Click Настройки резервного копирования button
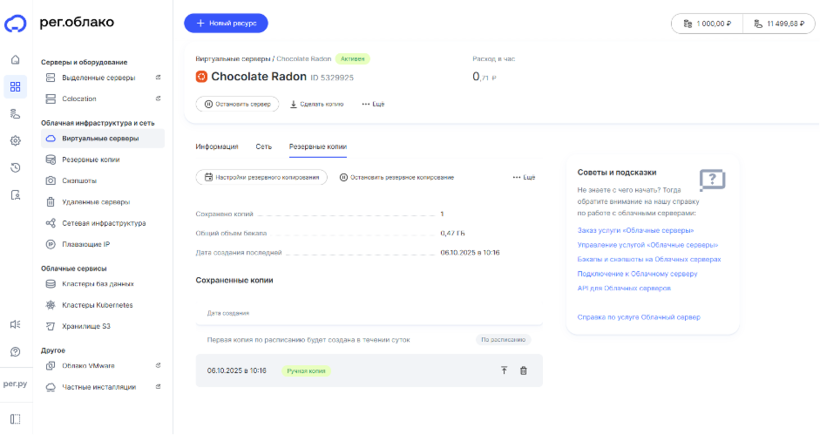The height and width of the screenshot is (435, 820). point(261,177)
